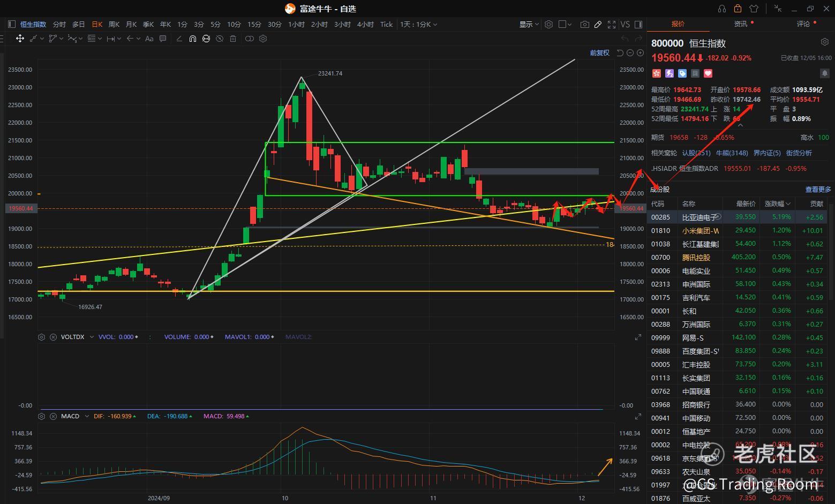Select the 报价 quote tab
This screenshot has width=835, height=504.
(x=678, y=24)
